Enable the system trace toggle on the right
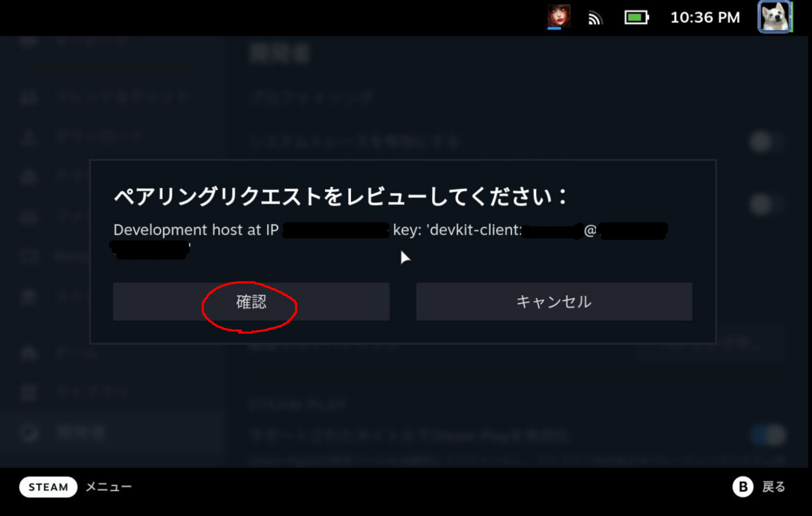The image size is (812, 516). point(767,142)
